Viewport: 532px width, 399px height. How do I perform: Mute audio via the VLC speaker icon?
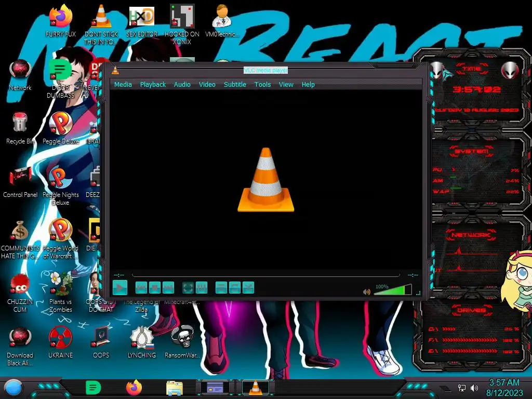[x=366, y=292]
